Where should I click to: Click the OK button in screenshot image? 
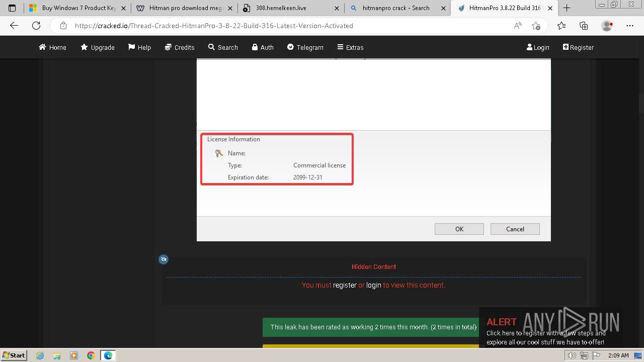(459, 229)
